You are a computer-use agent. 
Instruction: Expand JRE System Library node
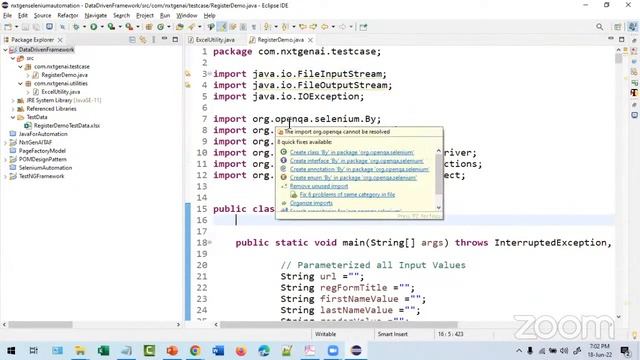point(13,100)
